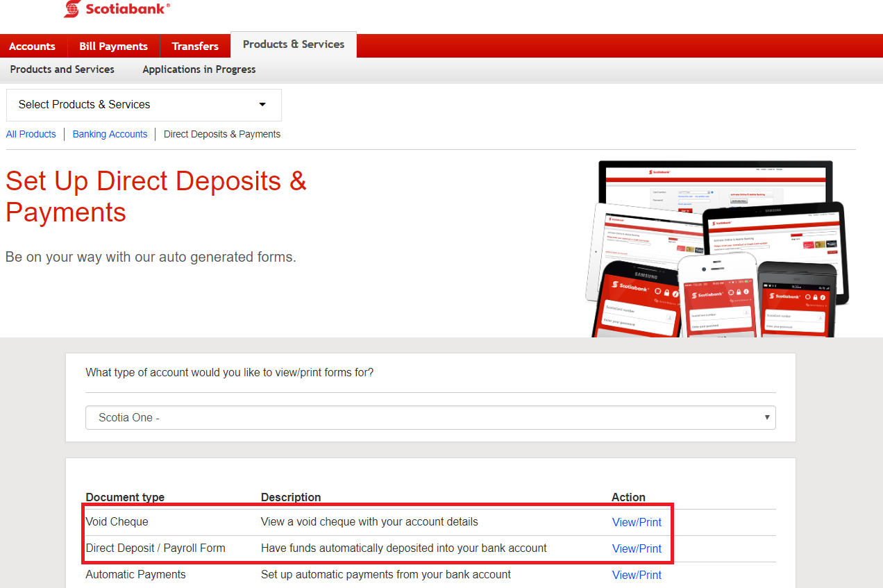
Task: View Applications in Progress
Action: (199, 69)
